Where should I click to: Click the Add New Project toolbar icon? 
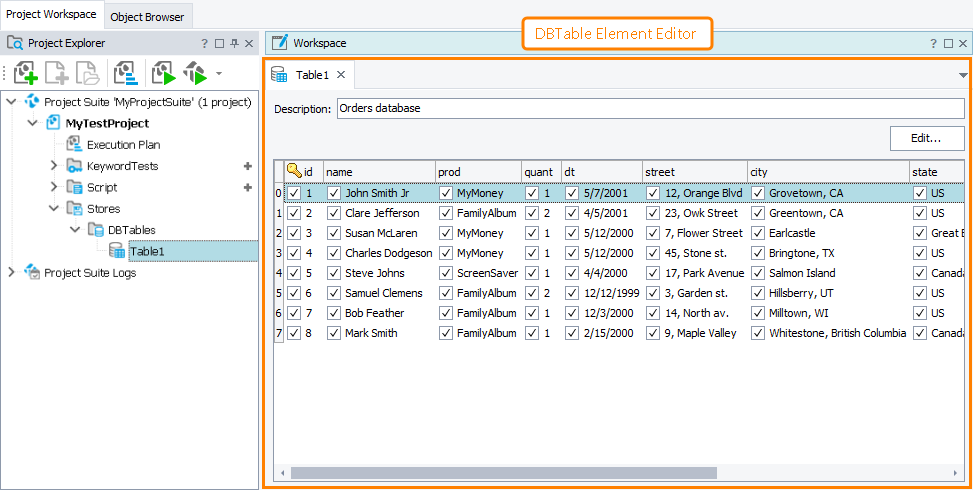click(25, 73)
